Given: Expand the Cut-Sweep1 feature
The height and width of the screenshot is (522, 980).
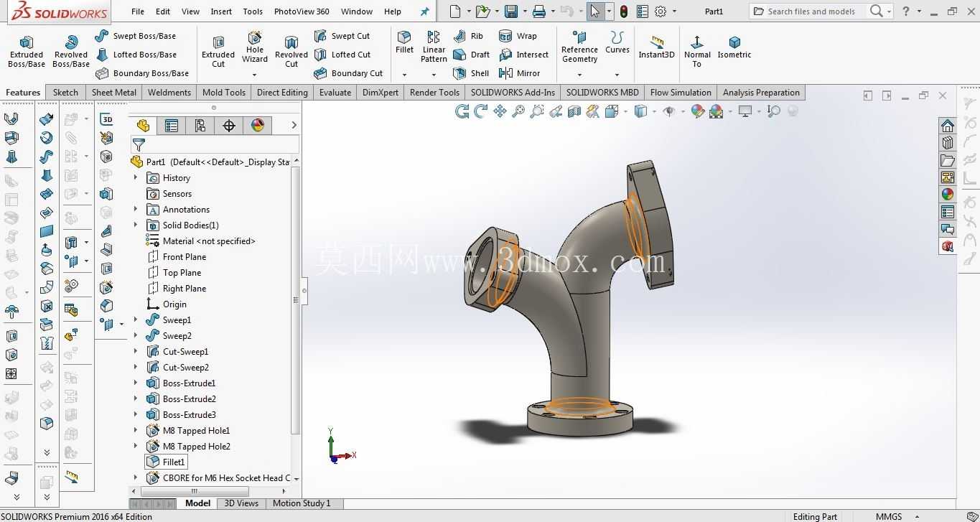Looking at the screenshot, I should click(136, 351).
